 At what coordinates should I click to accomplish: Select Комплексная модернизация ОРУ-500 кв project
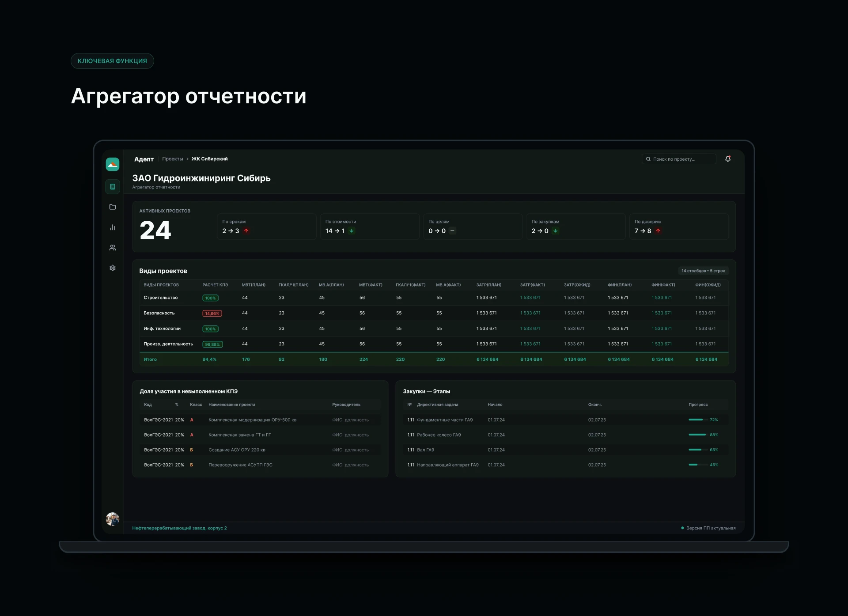[x=253, y=420]
